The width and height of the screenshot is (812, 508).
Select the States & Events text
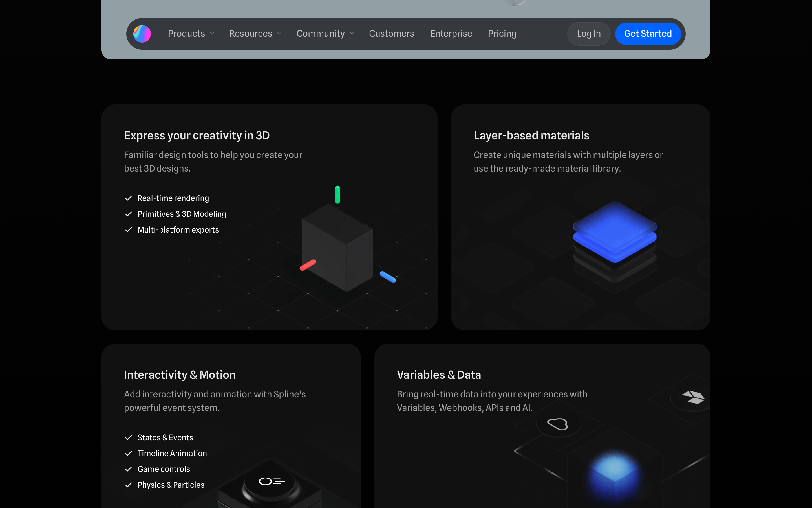point(166,437)
